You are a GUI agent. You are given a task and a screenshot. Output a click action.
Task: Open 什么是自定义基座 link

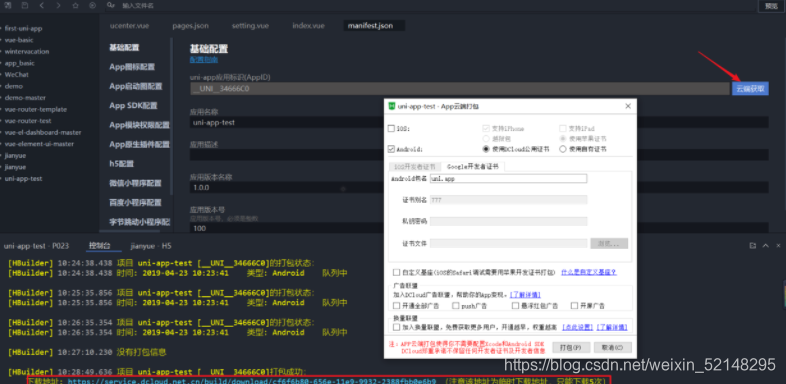588,272
